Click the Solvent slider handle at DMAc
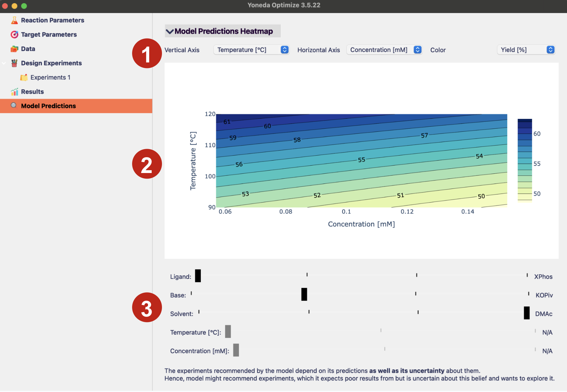 [527, 313]
